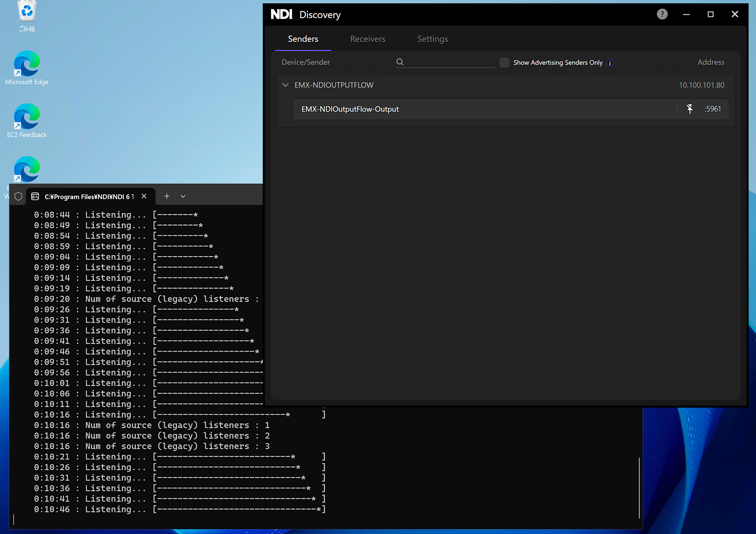Image resolution: width=756 pixels, height=534 pixels.
Task: Click the info icon next to Advertising Senders
Action: (610, 63)
